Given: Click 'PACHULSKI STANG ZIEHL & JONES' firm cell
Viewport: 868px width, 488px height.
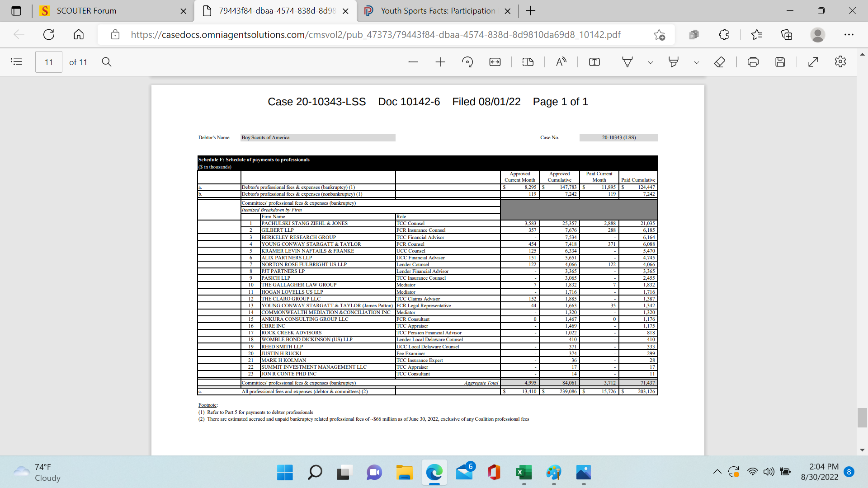Looking at the screenshot, I should 328,223.
